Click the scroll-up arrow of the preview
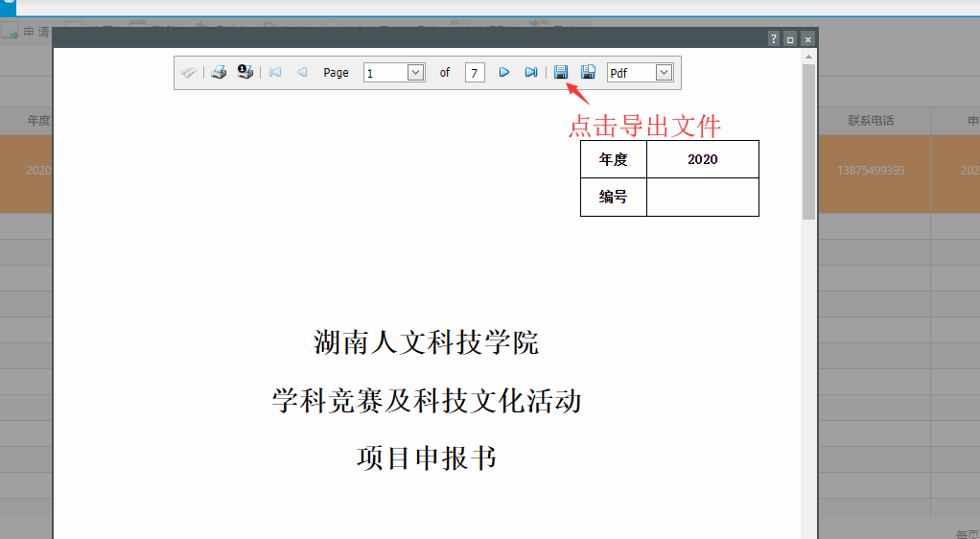The image size is (980, 539). click(x=808, y=57)
